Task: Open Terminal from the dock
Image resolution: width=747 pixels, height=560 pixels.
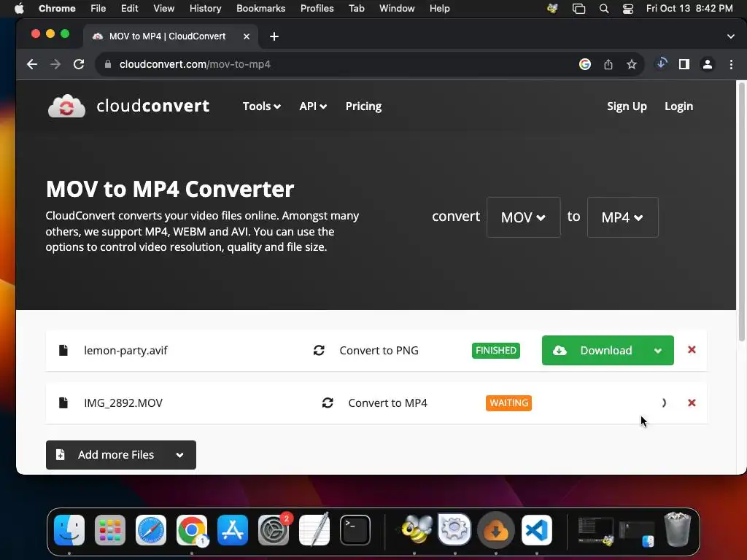Action: pyautogui.click(x=355, y=530)
